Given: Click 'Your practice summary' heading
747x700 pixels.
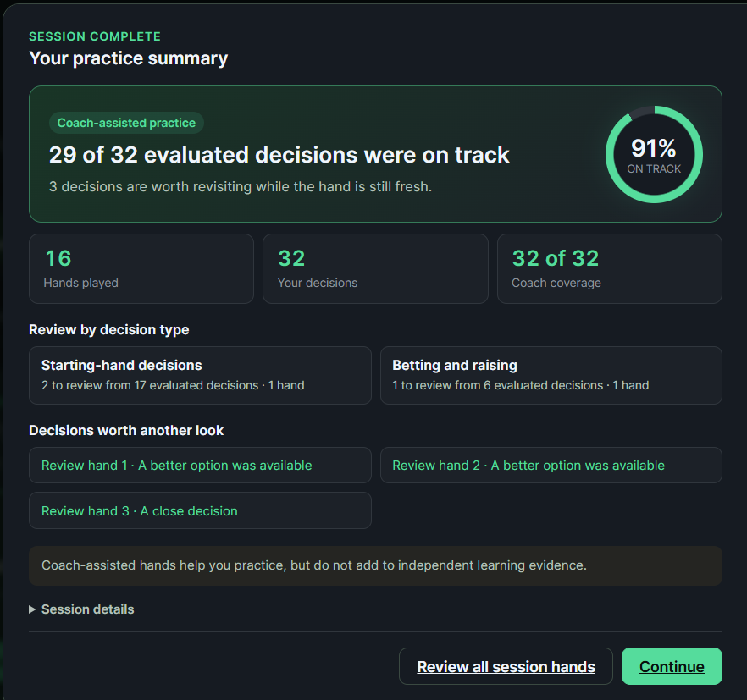Looking at the screenshot, I should tap(129, 58).
